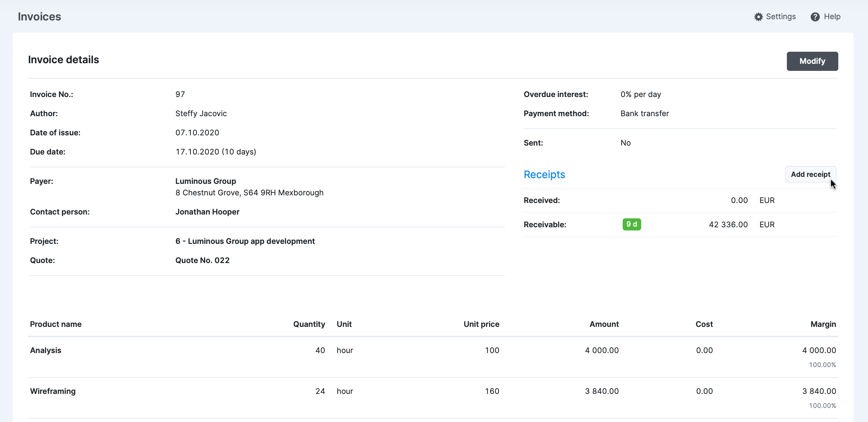This screenshot has width=868, height=422.
Task: Click the green 9 d badge
Action: (x=632, y=224)
